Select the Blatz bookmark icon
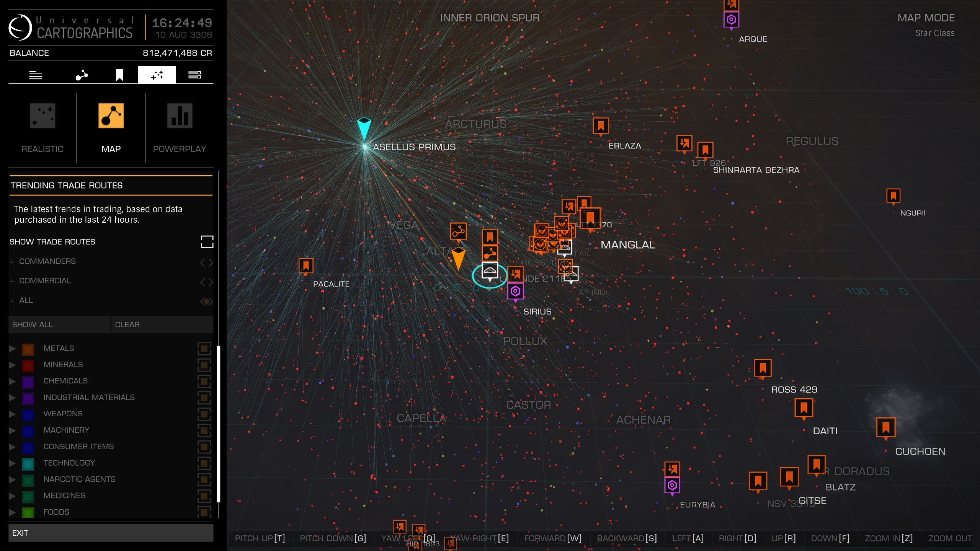Viewport: 980px width, 551px height. (x=817, y=465)
